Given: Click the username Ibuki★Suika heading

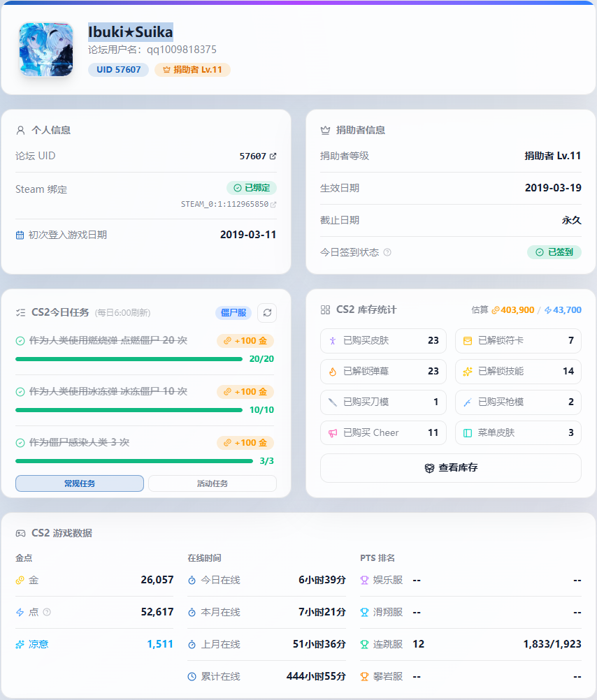Looking at the screenshot, I should [x=131, y=32].
